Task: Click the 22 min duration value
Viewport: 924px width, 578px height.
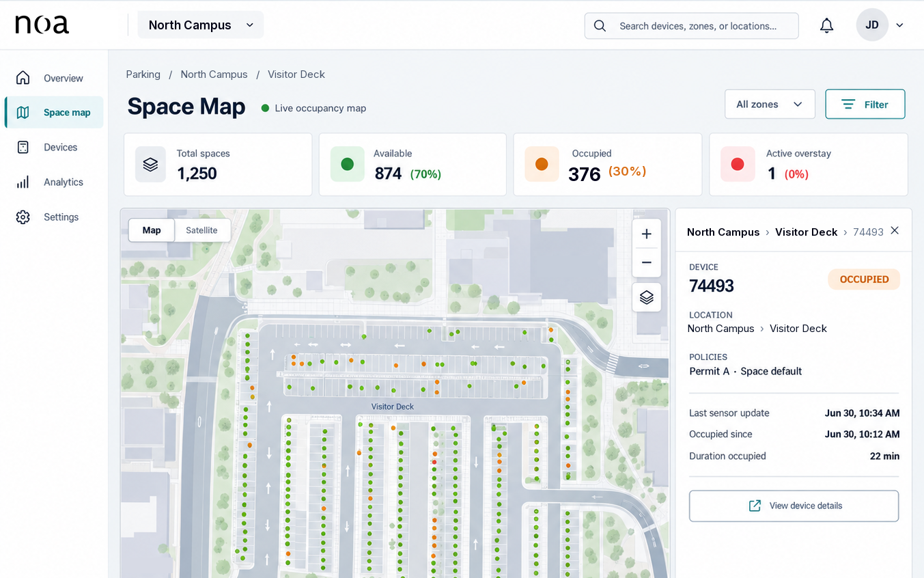Action: pos(884,456)
